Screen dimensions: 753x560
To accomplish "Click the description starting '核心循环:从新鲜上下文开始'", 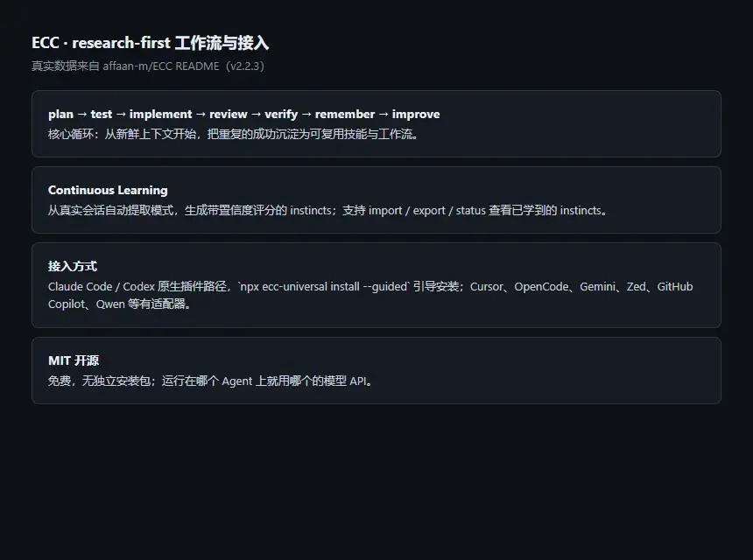I will pyautogui.click(x=234, y=134).
